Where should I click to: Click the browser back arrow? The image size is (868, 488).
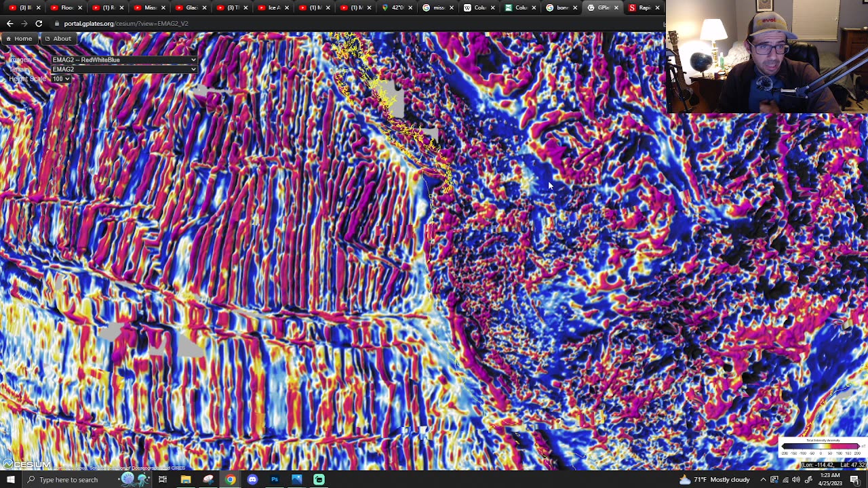pyautogui.click(x=9, y=24)
